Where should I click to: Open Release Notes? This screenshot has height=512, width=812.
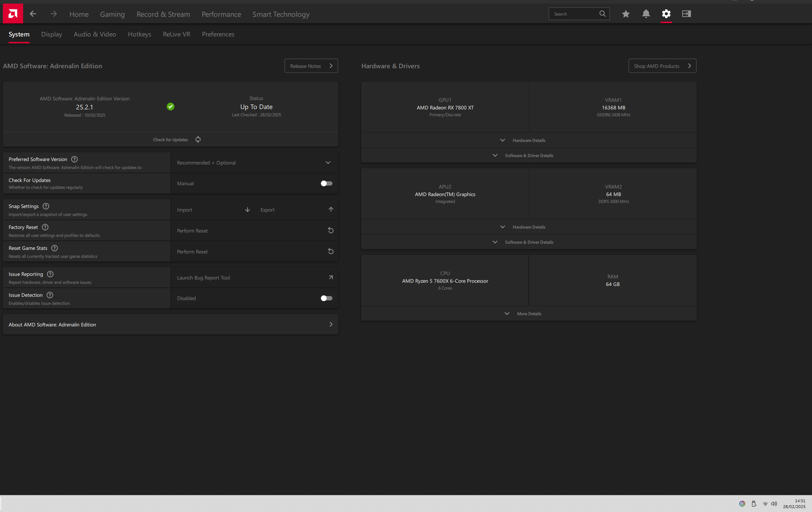(311, 66)
